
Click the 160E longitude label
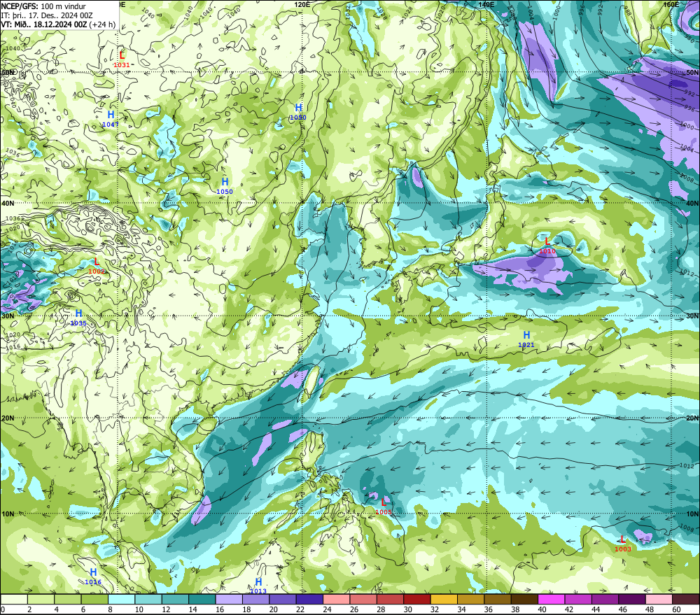(671, 4)
